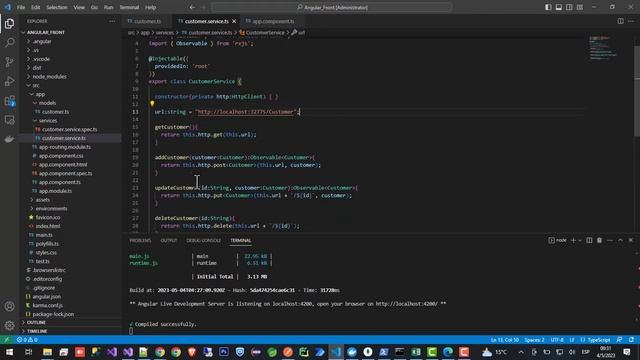Open Windows Start menu
The height and width of the screenshot is (360, 640).
(x=9, y=352)
